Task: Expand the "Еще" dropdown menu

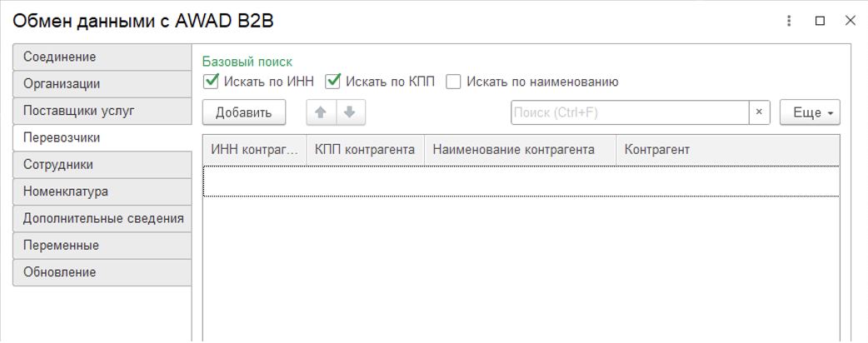Action: click(809, 112)
